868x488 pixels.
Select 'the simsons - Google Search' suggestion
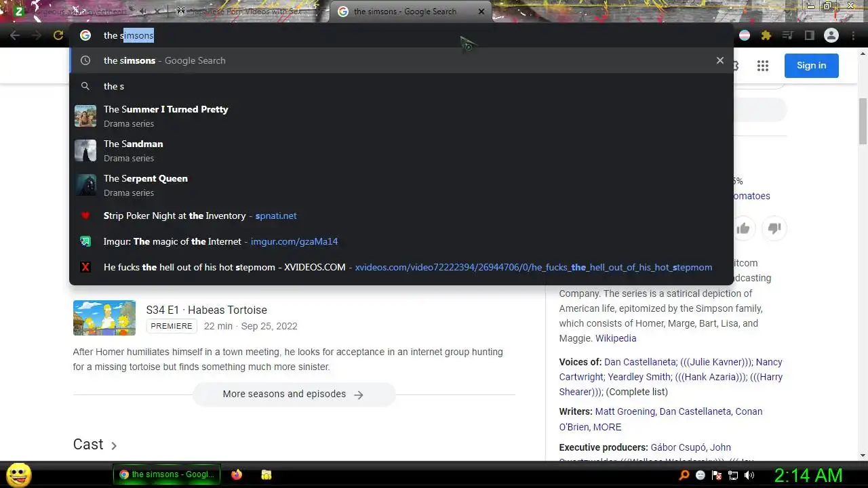click(x=401, y=60)
